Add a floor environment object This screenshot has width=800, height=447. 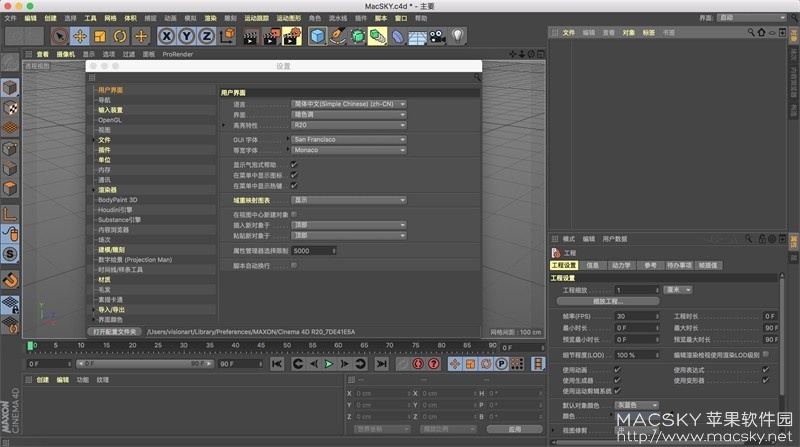click(417, 36)
